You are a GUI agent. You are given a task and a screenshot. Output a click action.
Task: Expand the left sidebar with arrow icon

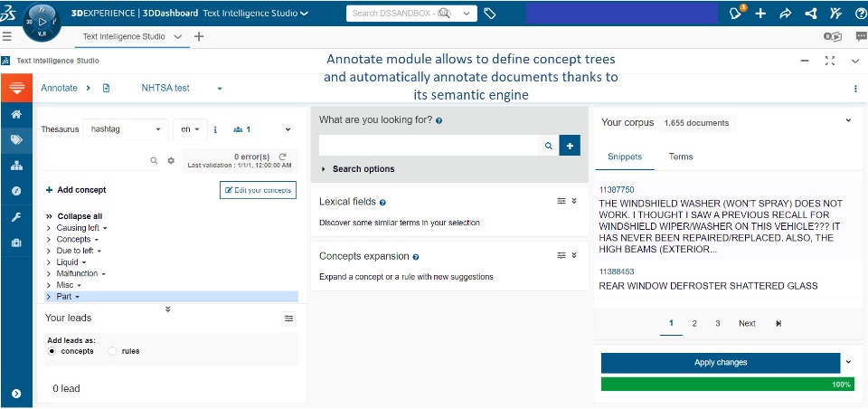pos(16,394)
